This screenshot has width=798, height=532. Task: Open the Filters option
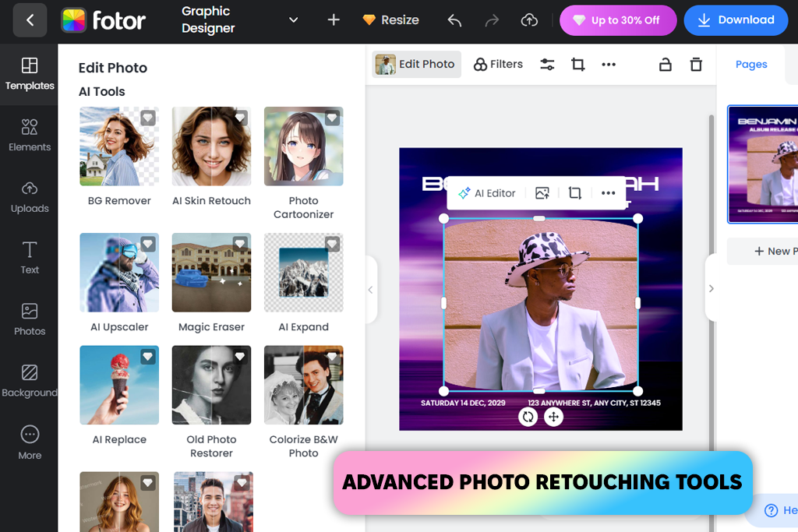498,64
